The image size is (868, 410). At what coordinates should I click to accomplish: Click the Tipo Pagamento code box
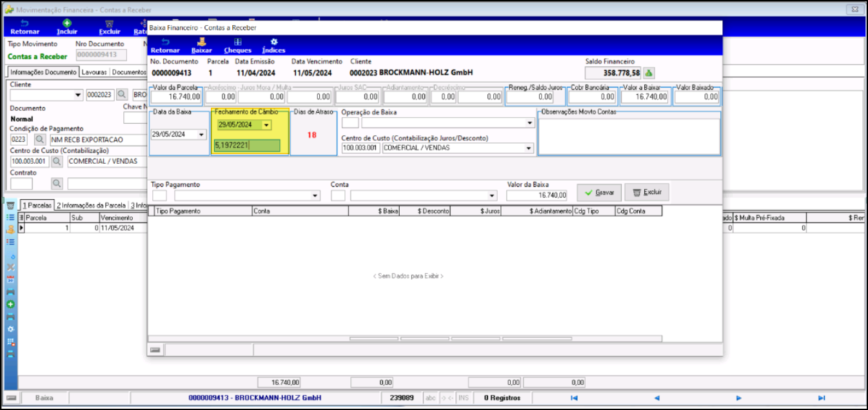(x=159, y=195)
